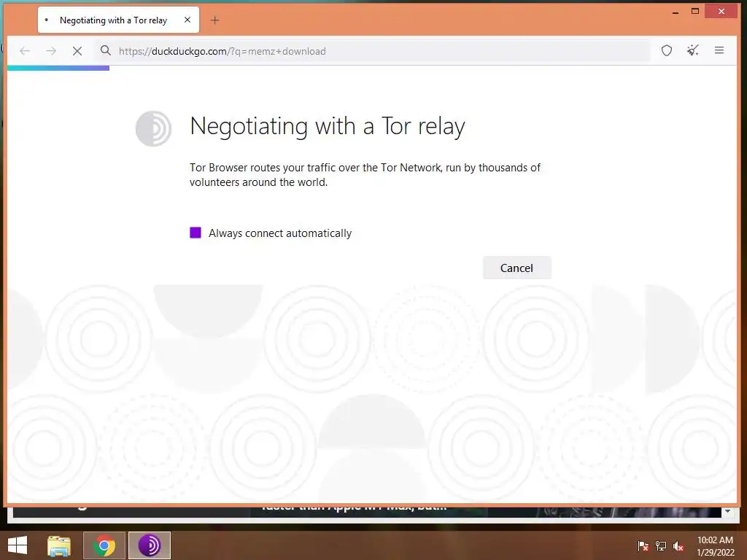The height and width of the screenshot is (560, 747).
Task: Minimize the Tor Browser window
Action: (675, 12)
